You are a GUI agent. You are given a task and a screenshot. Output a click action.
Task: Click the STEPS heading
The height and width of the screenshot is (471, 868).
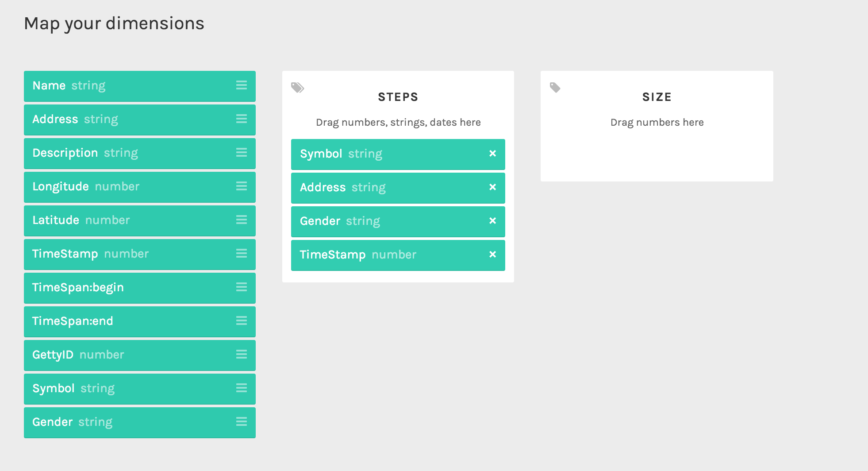click(398, 97)
